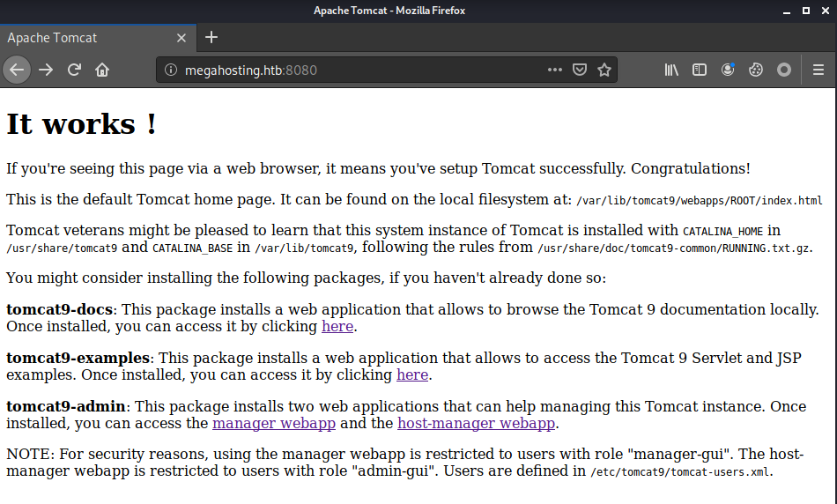
Task: Open the Firefox home page
Action: [102, 70]
